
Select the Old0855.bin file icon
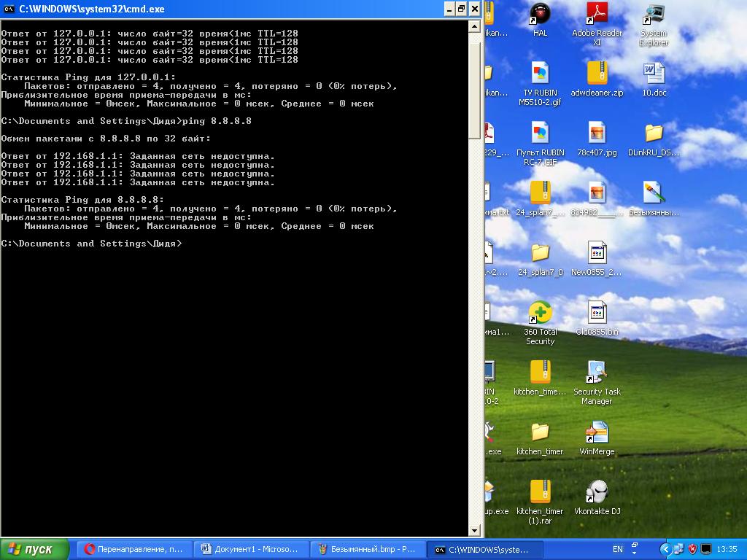(x=597, y=313)
